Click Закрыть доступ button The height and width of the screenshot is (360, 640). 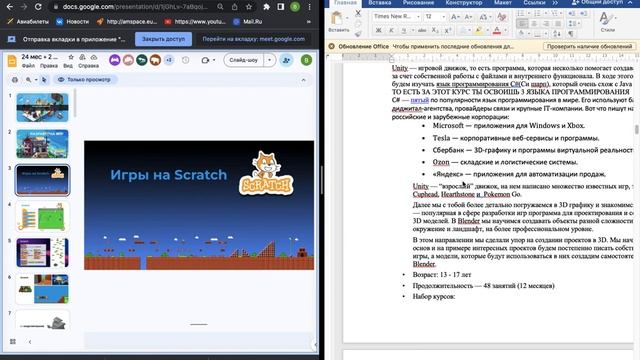tap(163, 39)
